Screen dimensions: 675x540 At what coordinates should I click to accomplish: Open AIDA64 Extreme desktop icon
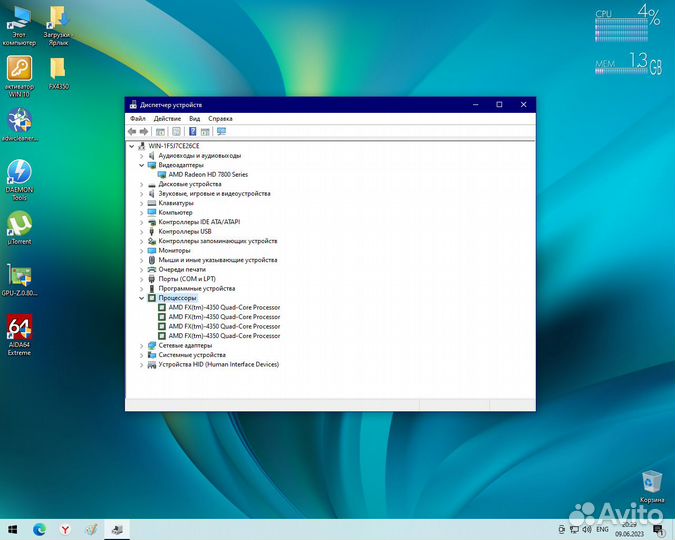(19, 335)
